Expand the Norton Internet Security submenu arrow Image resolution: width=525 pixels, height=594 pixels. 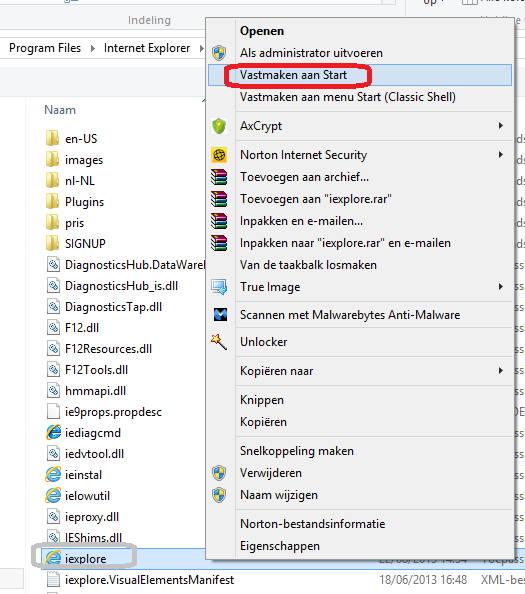(x=501, y=155)
